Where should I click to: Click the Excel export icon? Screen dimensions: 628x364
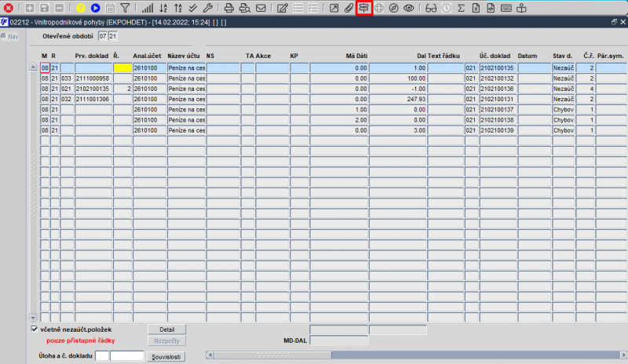[476, 8]
